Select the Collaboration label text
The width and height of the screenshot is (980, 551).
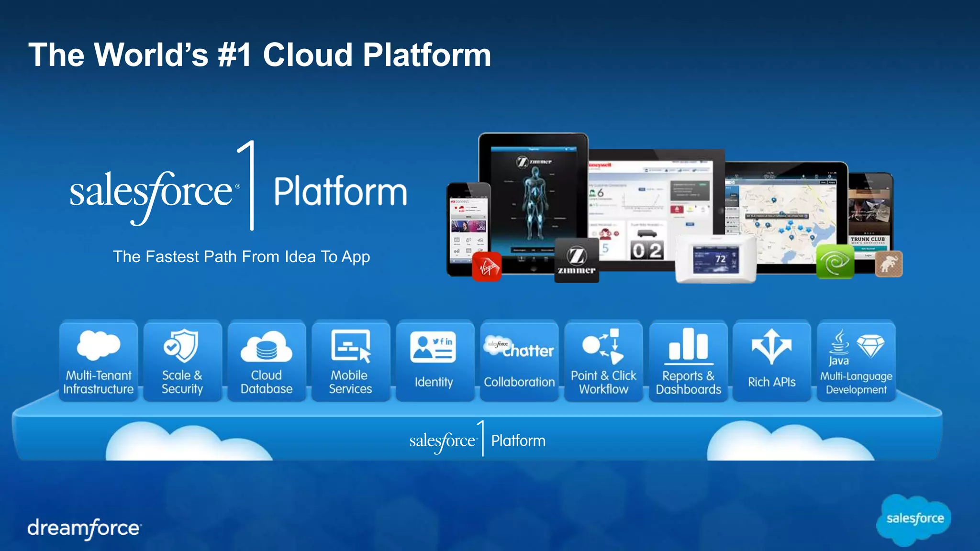519,382
